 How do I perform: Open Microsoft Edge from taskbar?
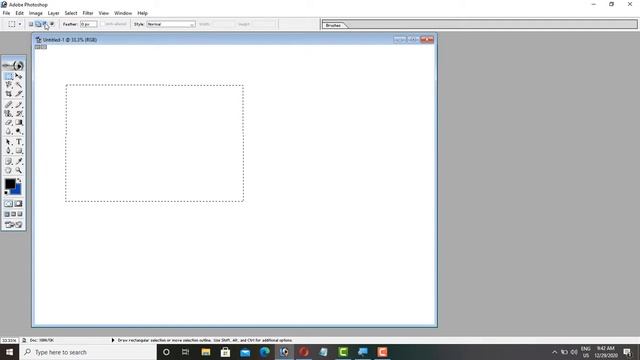(264, 352)
